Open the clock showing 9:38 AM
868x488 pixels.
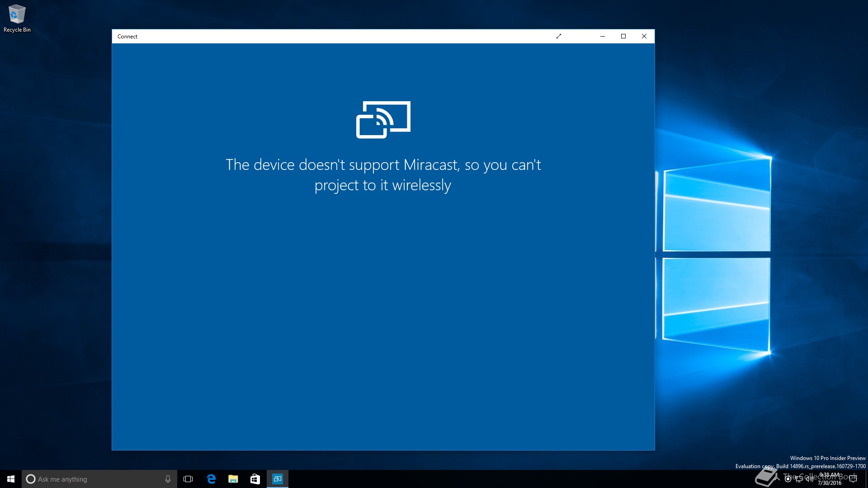830,479
